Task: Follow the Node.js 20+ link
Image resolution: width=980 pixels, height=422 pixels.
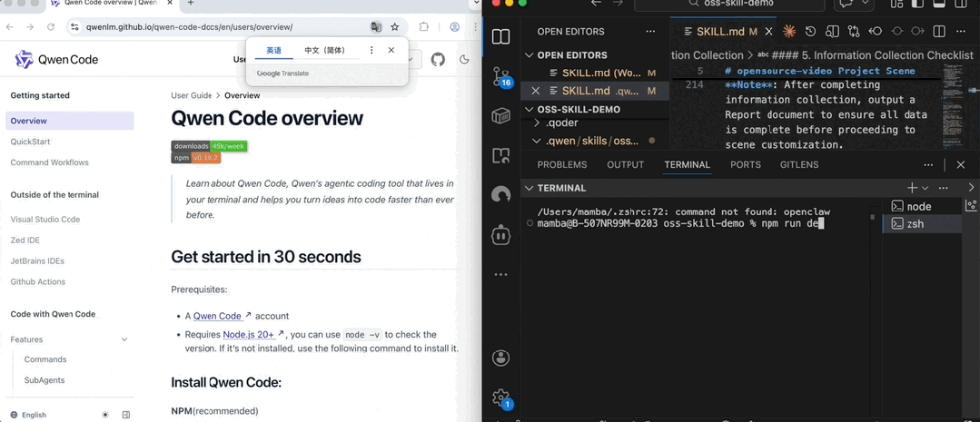Action: coord(249,335)
